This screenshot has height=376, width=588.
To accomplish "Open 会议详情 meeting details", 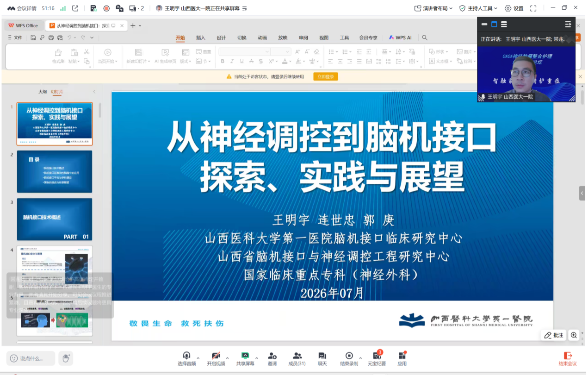I will (22, 8).
